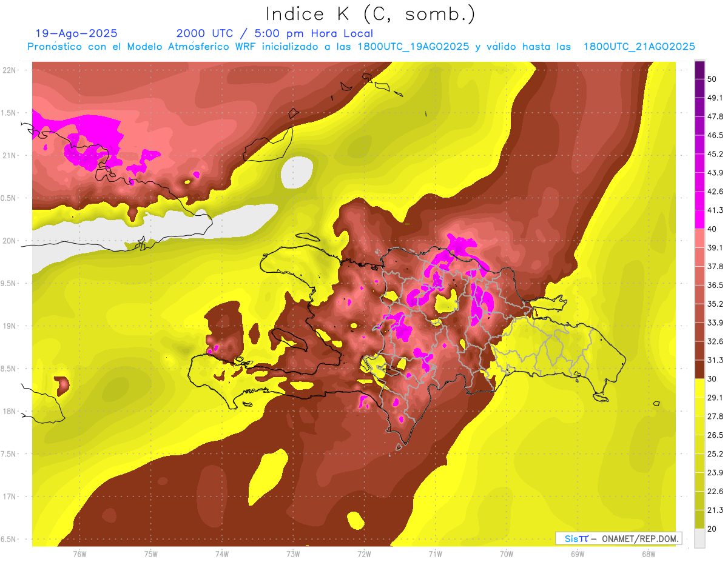Click the dark brown swatch between 30 and 31.3

(x=699, y=369)
